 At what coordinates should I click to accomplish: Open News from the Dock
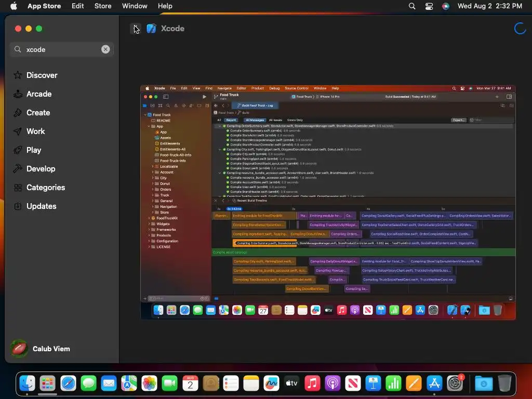click(x=353, y=383)
